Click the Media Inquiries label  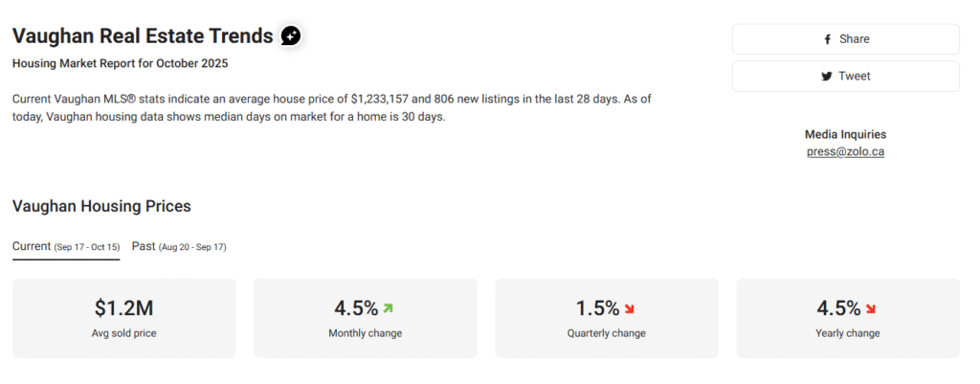(x=845, y=134)
